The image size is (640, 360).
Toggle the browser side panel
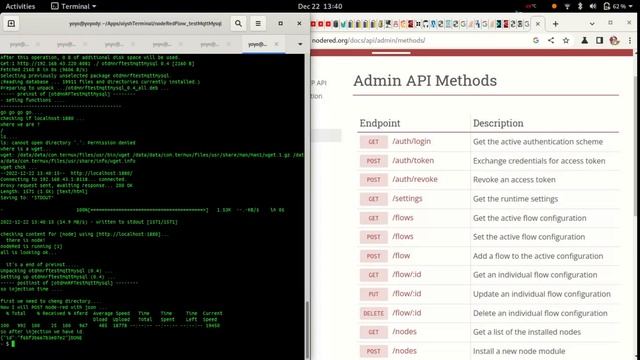(x=600, y=40)
